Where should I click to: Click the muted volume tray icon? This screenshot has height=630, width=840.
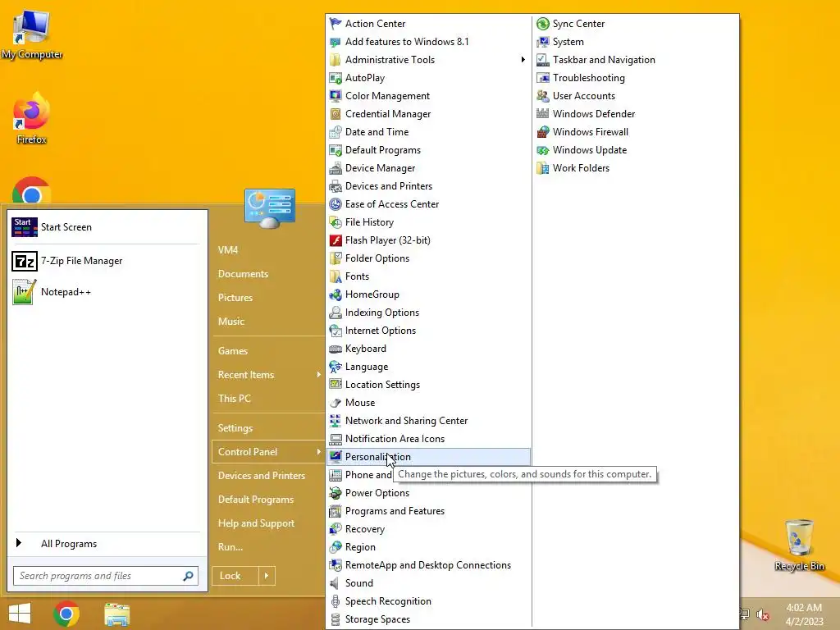click(x=762, y=614)
